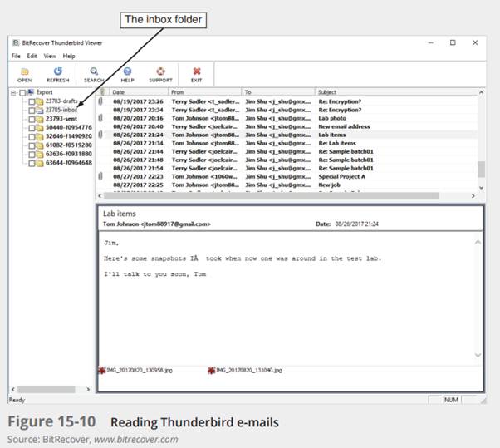This screenshot has height=448, width=500.
Task: Open attachment IMG_20170820_131040.jpg
Action: tap(245, 370)
